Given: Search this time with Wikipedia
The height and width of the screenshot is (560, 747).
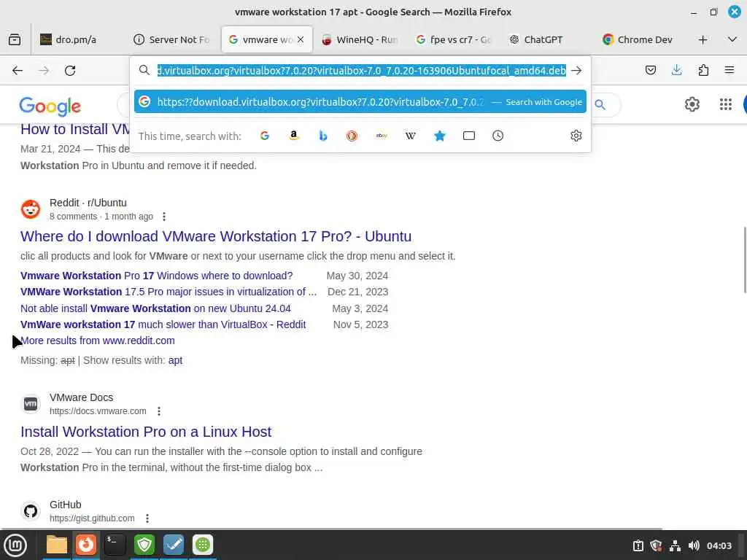Looking at the screenshot, I should [x=410, y=136].
